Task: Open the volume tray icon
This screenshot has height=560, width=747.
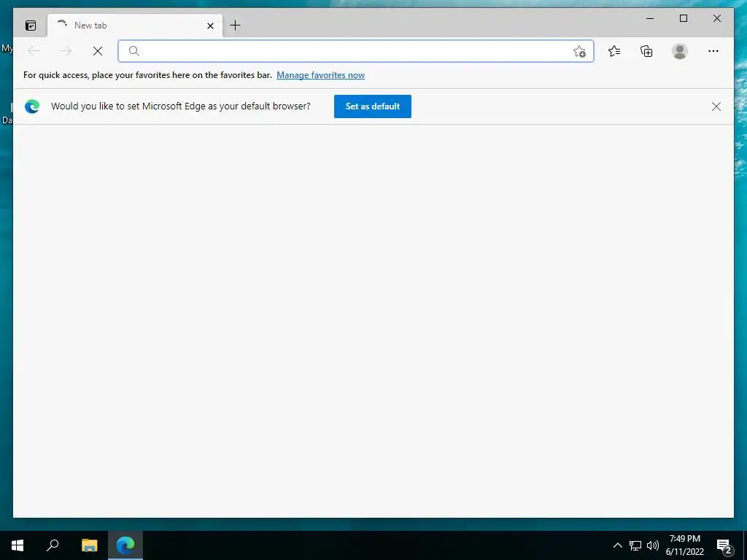Action: coord(653,545)
